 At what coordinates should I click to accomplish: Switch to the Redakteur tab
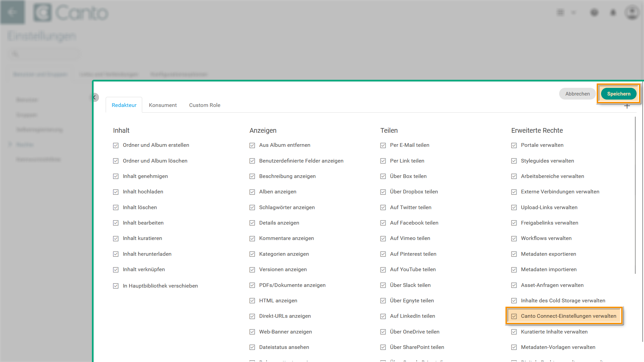[x=124, y=105]
